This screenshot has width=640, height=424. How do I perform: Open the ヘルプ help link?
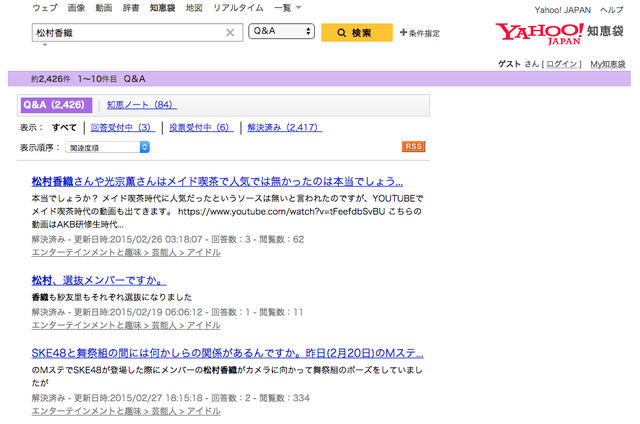tap(611, 10)
